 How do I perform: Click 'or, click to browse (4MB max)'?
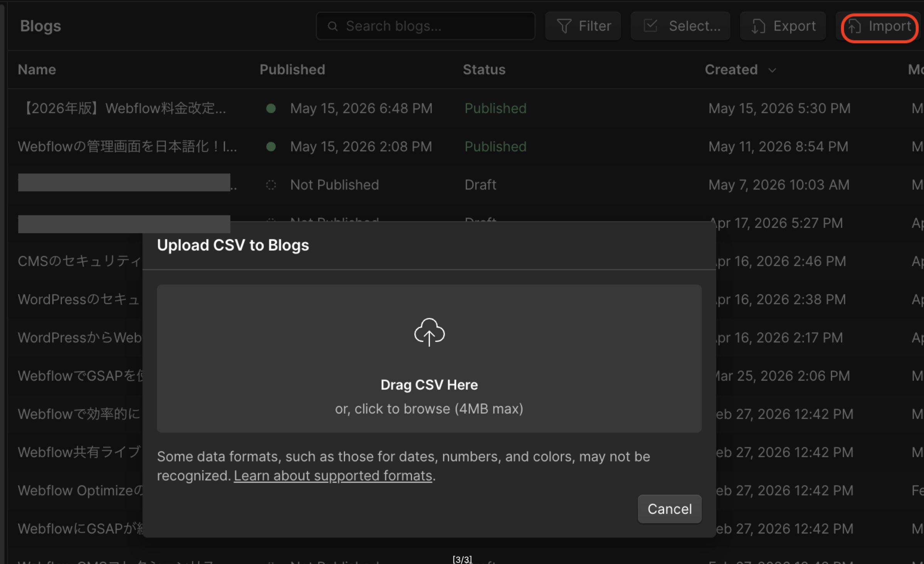429,409
